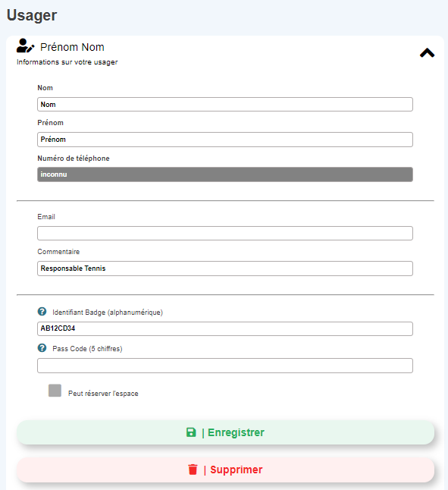
Task: Click the user edit icon beside Prénom Nom
Action: (x=25, y=46)
